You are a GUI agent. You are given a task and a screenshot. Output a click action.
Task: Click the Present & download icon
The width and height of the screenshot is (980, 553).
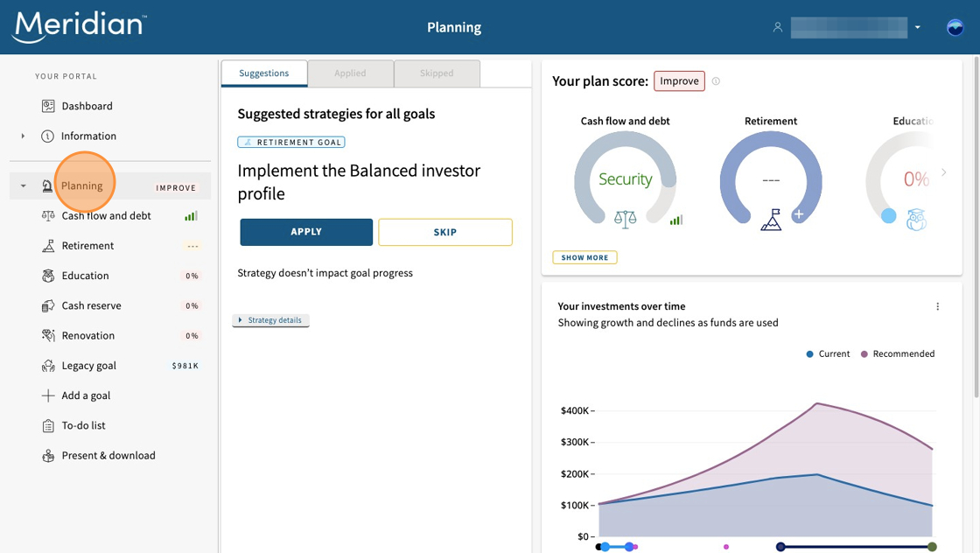pyautogui.click(x=48, y=456)
